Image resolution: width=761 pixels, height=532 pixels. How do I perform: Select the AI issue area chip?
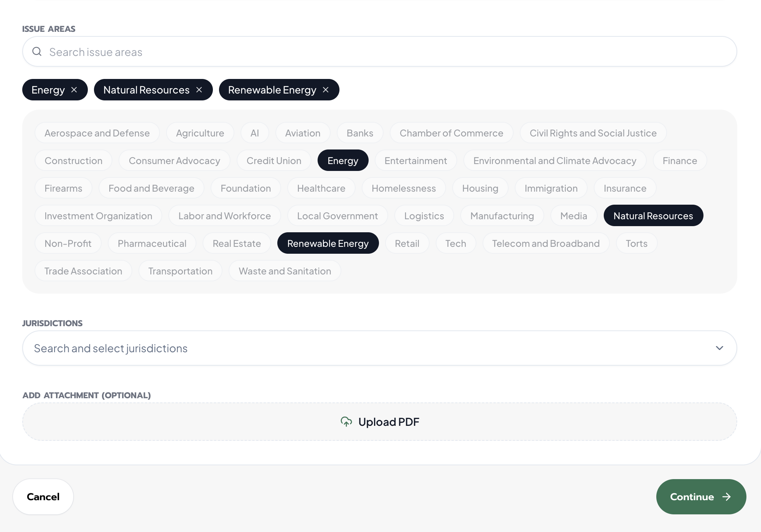[x=255, y=133]
